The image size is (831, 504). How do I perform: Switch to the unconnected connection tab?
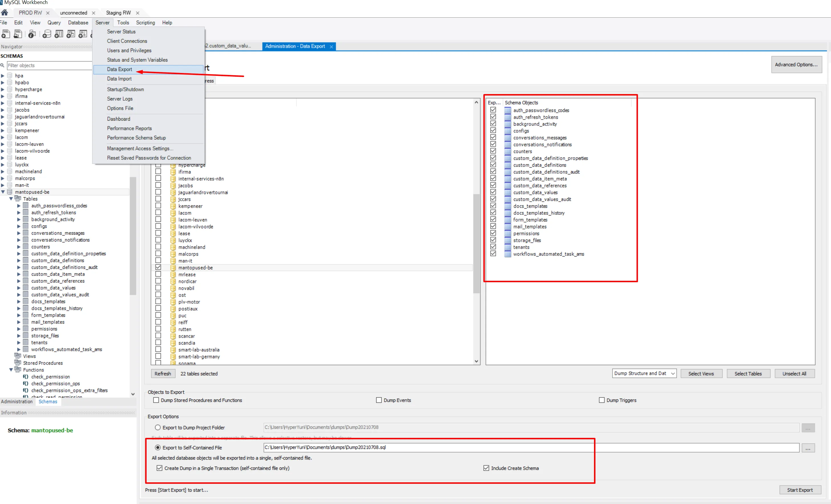(74, 13)
